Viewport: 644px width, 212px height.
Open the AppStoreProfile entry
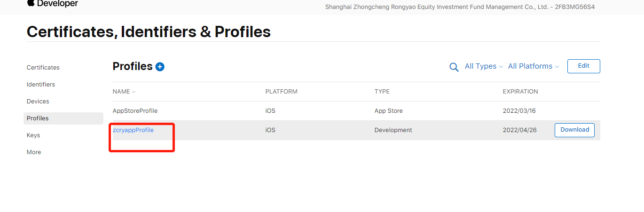[135, 111]
